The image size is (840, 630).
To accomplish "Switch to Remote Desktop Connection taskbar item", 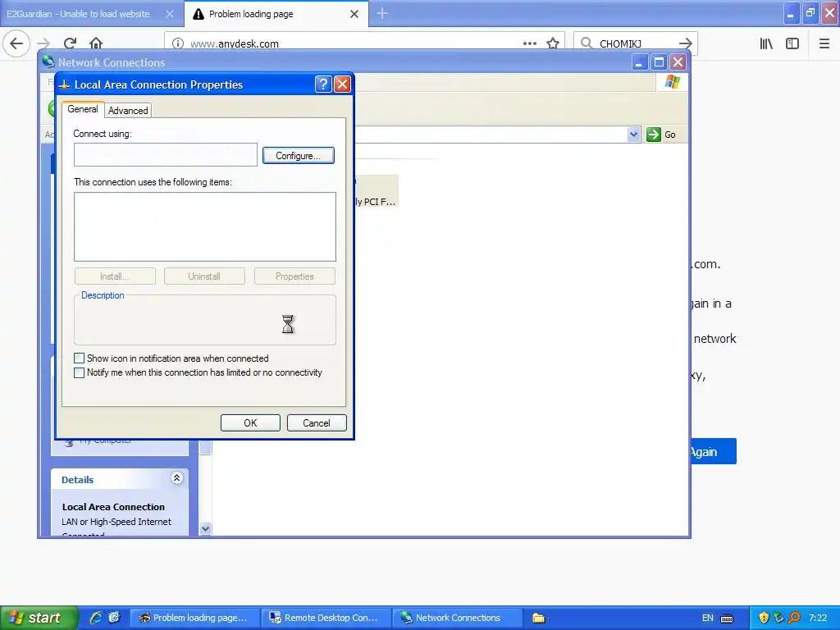I will click(326, 618).
